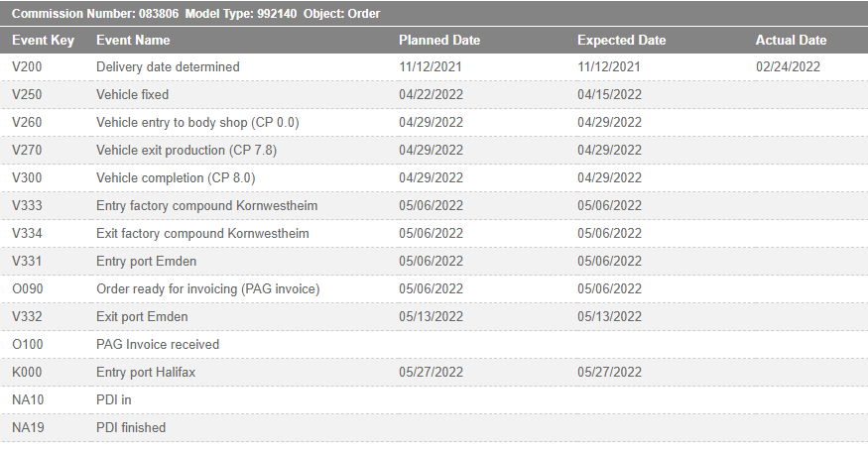Select the Entry port Emden row

coord(146,262)
